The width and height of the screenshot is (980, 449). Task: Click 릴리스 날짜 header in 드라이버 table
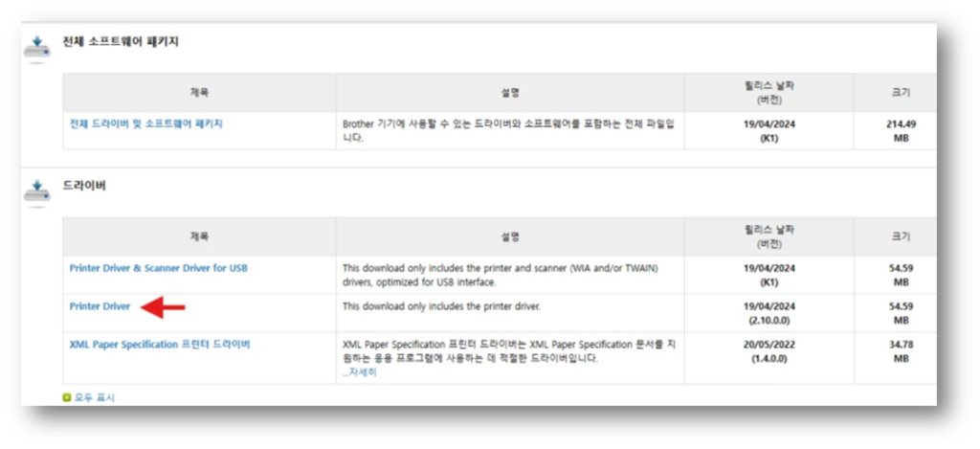coord(768,236)
